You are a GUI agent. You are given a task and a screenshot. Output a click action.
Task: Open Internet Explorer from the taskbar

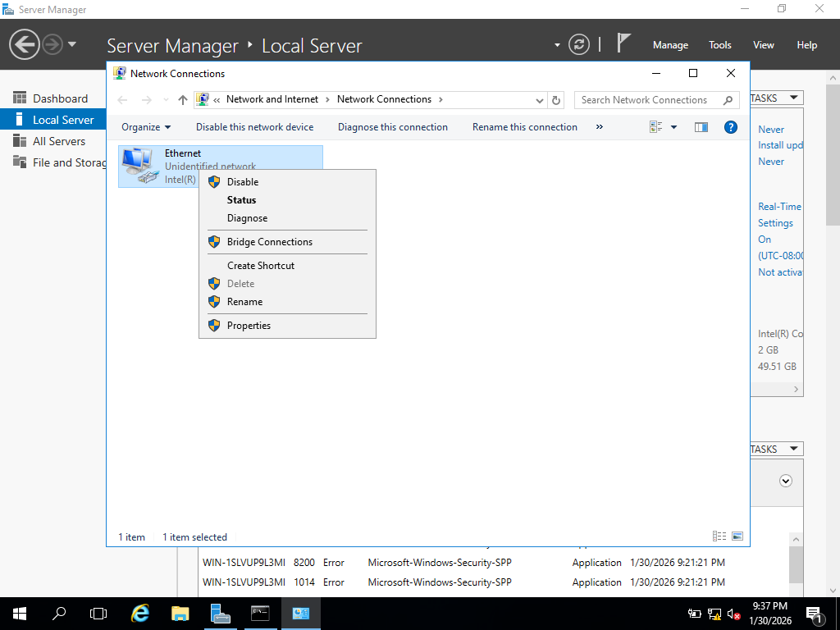coord(140,614)
